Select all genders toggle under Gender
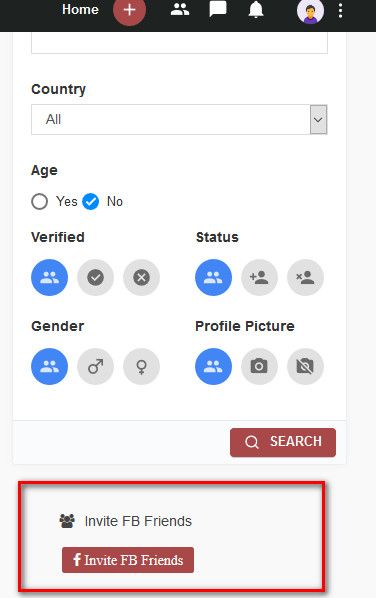The height and width of the screenshot is (598, 376). [50, 367]
